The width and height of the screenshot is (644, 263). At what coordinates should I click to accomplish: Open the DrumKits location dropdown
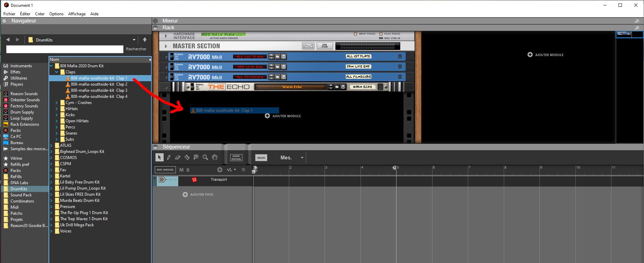pyautogui.click(x=134, y=40)
